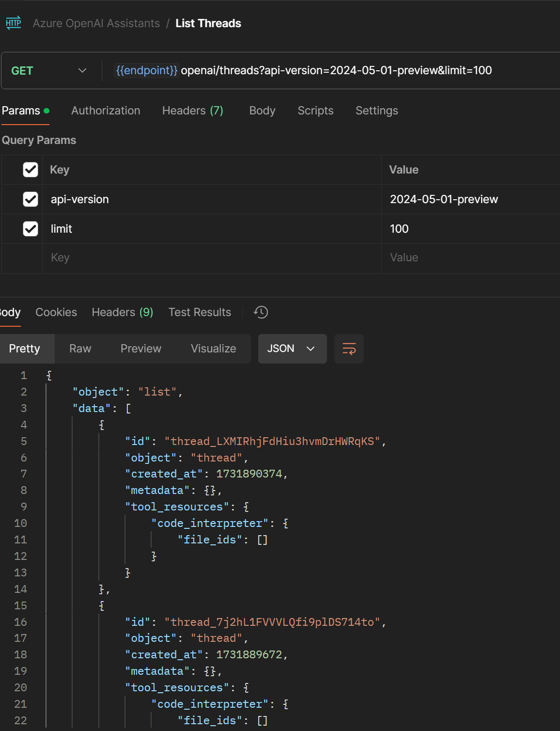The image size is (560, 731).
Task: Open the response Headers (9) tab
Action: [x=123, y=312]
